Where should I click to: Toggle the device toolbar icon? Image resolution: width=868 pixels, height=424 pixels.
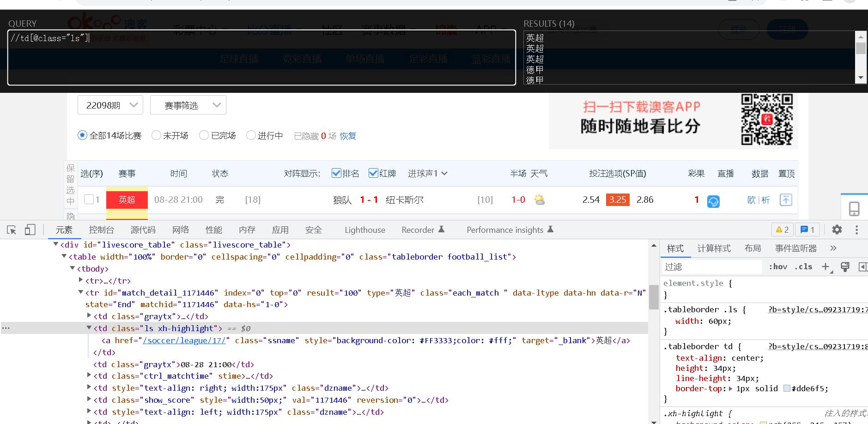(30, 230)
